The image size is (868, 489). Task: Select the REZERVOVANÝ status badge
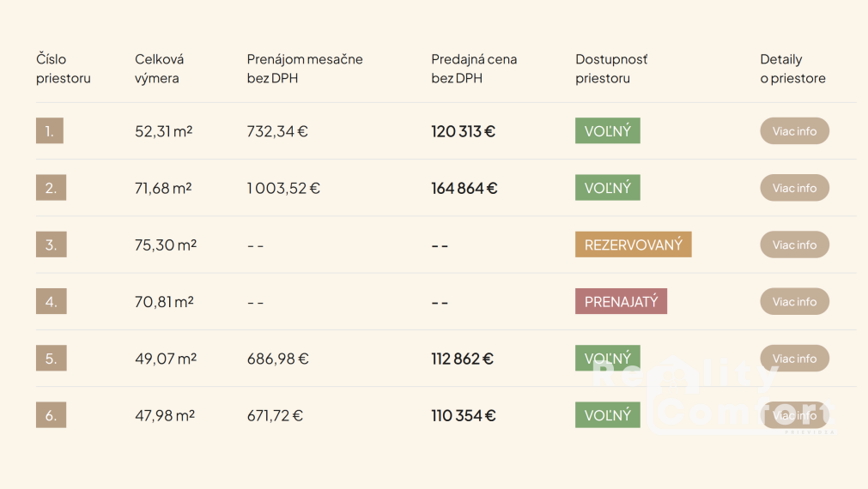click(x=633, y=244)
